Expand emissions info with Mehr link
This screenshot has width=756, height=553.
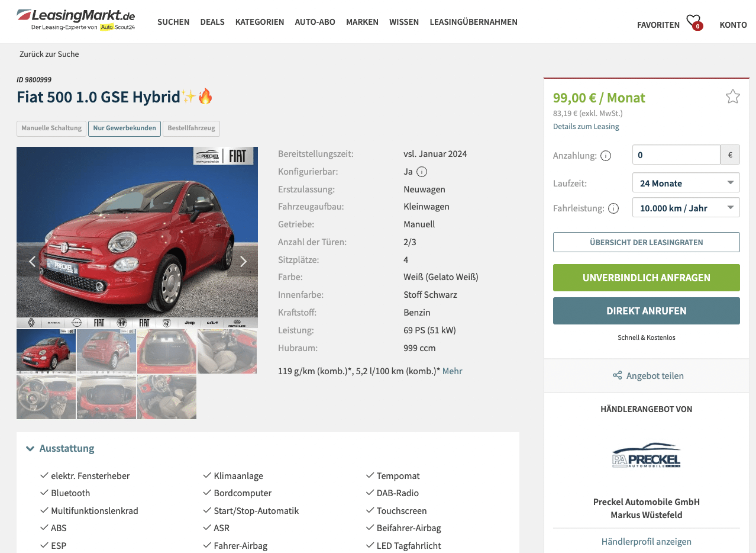pyautogui.click(x=453, y=371)
